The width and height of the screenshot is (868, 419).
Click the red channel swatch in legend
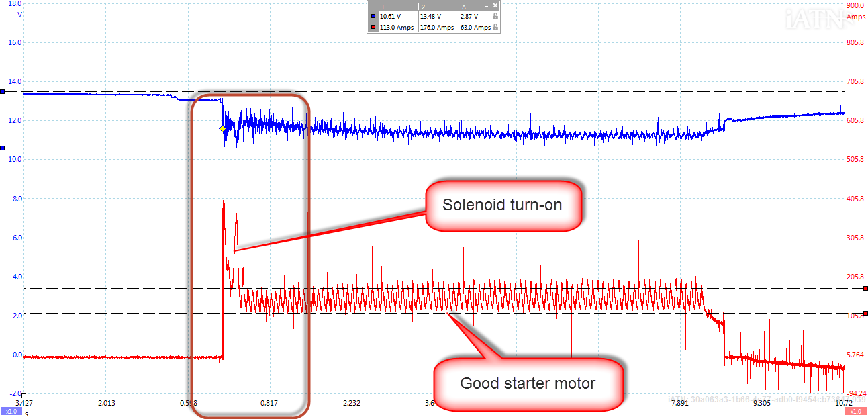coord(373,28)
